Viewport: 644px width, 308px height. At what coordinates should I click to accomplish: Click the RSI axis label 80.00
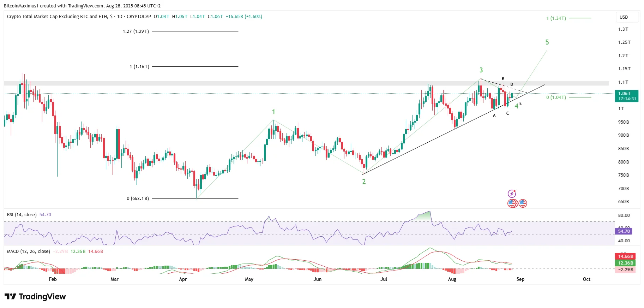[624, 215]
